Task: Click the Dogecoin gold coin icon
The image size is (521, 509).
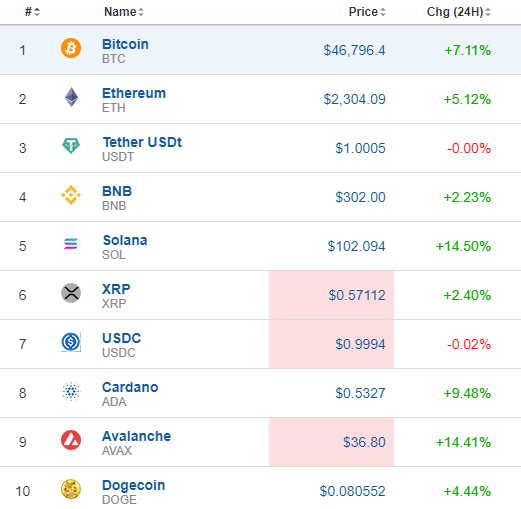Action: coord(71,489)
